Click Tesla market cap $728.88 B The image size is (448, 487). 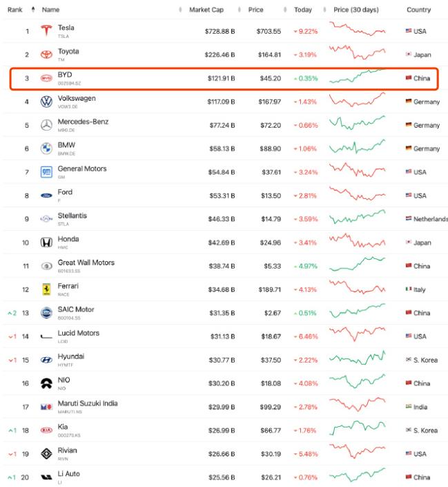220,31
